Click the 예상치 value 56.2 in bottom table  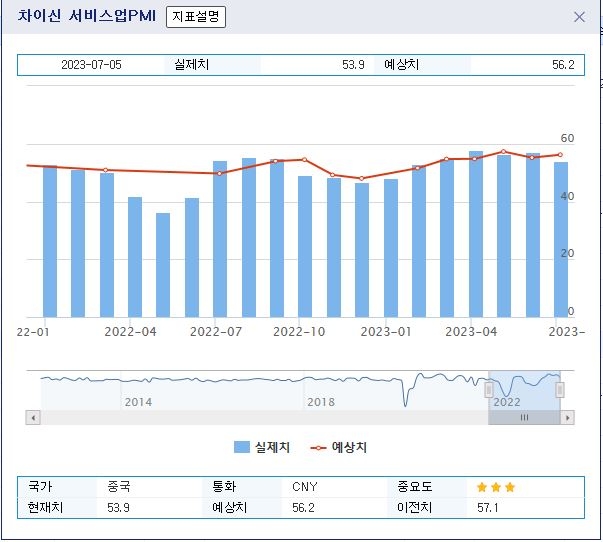click(303, 508)
